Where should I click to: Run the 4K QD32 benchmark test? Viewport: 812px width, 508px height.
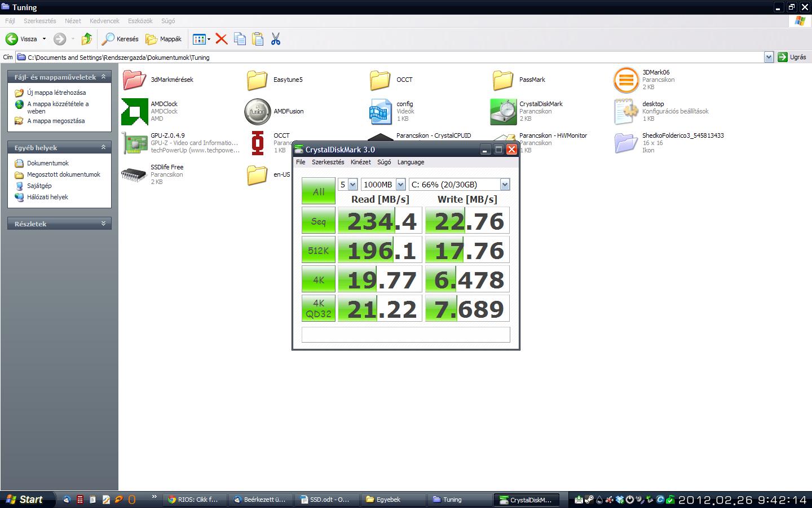click(319, 308)
